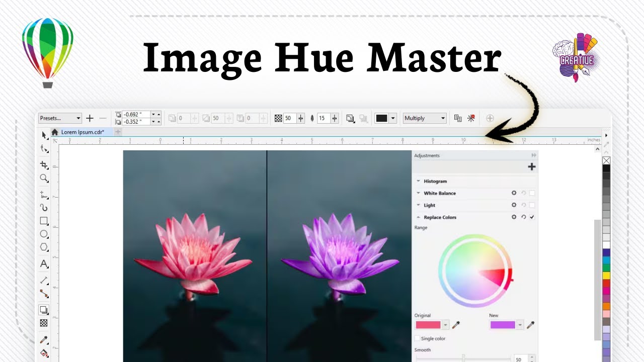
Task: Open the Original color dropdown arrow
Action: coord(445,325)
